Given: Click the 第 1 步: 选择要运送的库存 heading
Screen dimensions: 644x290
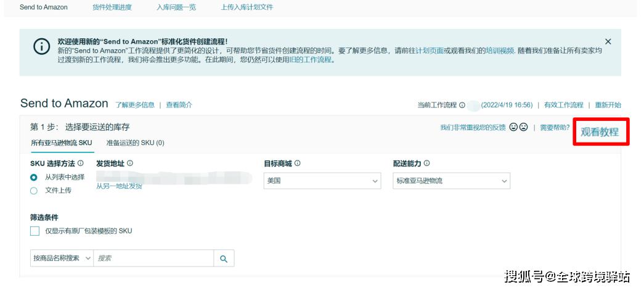Looking at the screenshot, I should (x=80, y=127).
